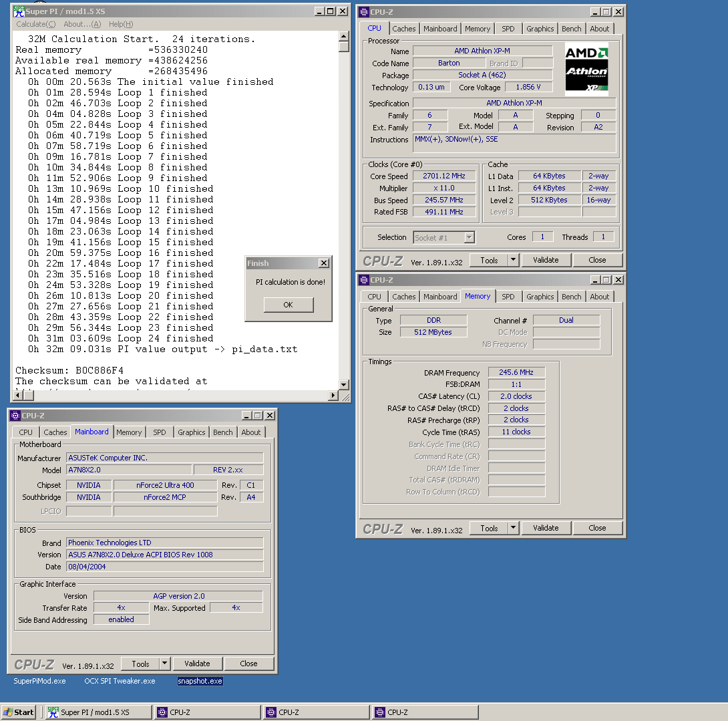Click the Super PI horizontal scrollbar right arrow
The height and width of the screenshot is (721, 728).
[333, 396]
